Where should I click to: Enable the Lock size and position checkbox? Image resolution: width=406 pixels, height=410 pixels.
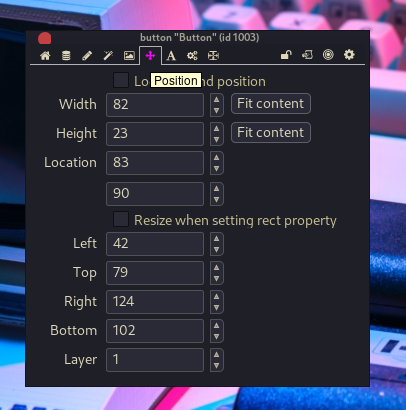pyautogui.click(x=121, y=80)
